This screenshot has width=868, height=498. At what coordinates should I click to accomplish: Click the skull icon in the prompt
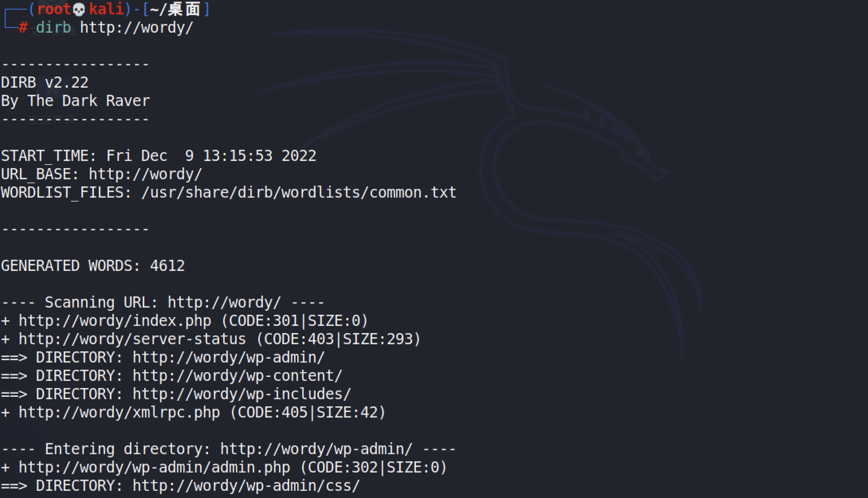point(79,10)
